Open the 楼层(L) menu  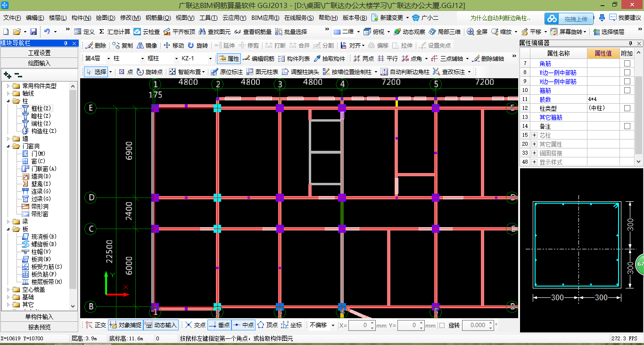[x=58, y=18]
